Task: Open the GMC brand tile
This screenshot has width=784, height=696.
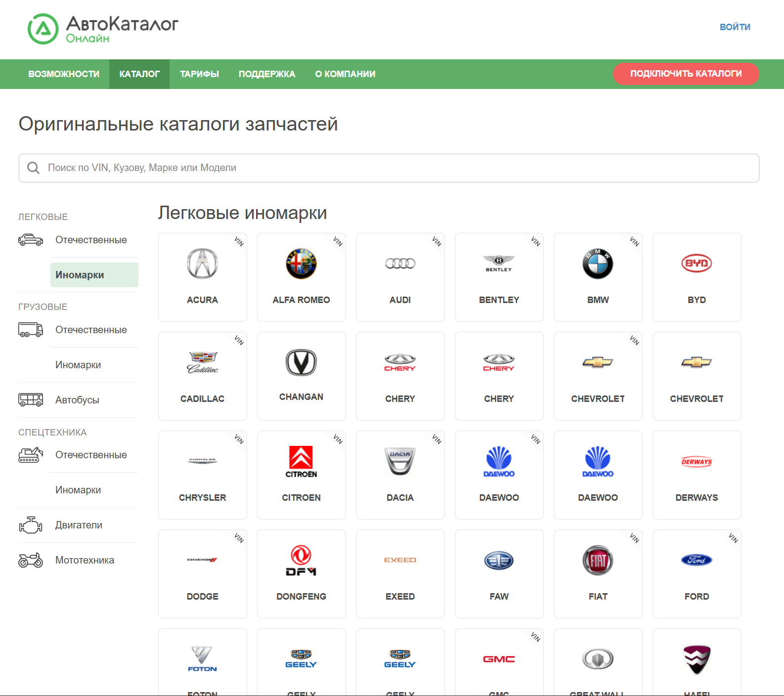Action: pos(499,662)
